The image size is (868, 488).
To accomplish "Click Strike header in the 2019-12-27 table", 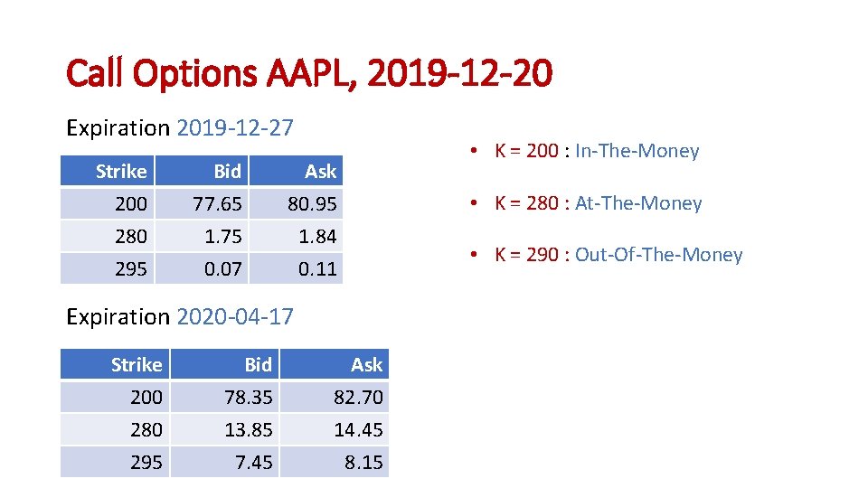I will (121, 171).
